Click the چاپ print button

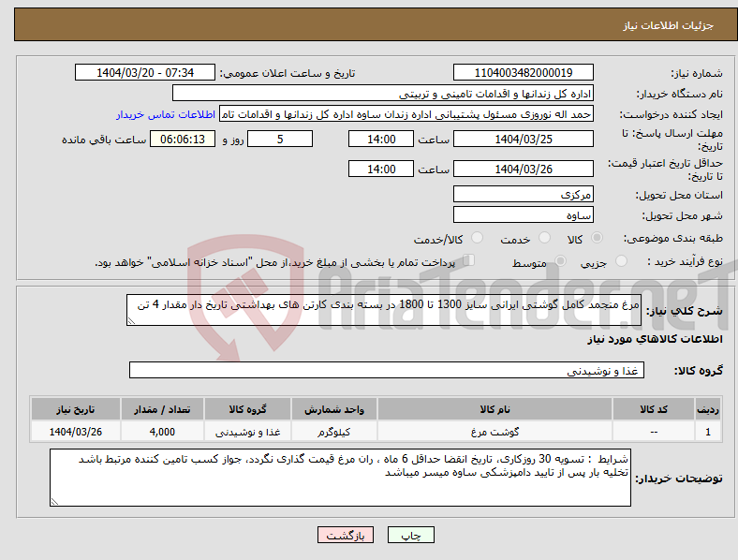tap(411, 535)
